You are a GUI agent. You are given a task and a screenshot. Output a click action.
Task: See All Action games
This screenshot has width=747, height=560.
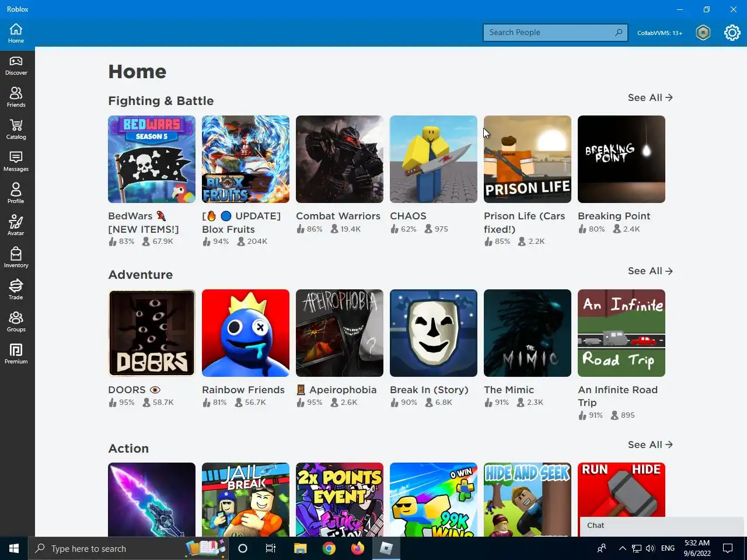coord(650,444)
